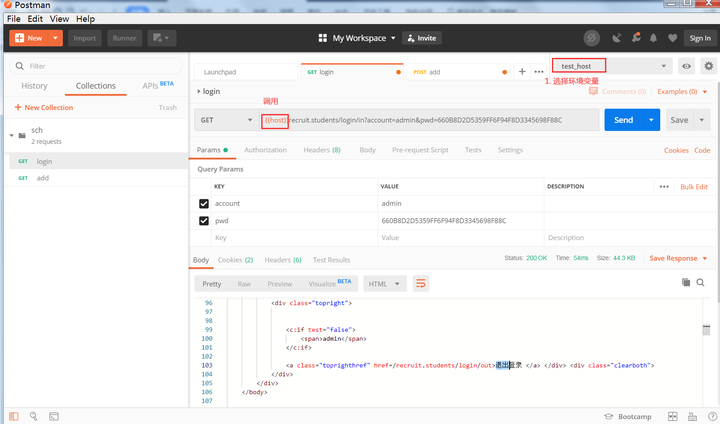Viewport: 720px width, 424px height.
Task: Open the satellite capture requests icon
Action: coord(617,38)
